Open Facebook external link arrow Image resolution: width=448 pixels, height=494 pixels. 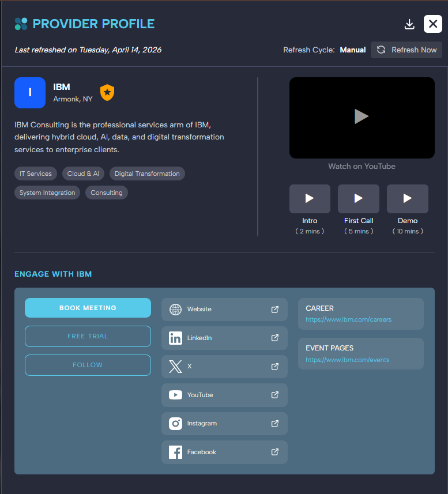tap(274, 452)
